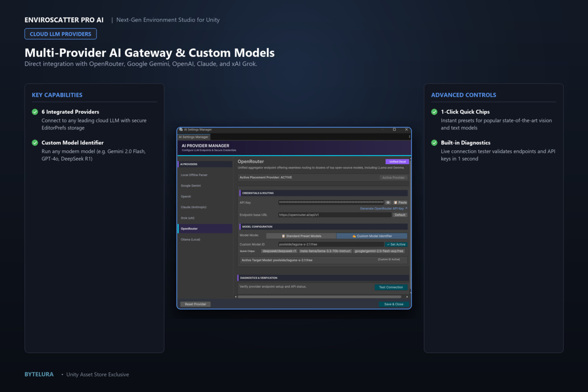Image resolution: width=588 pixels, height=392 pixels.
Task: Choose the meta-llama/llama-3.3-70b-instruct quick chip
Action: click(325, 251)
